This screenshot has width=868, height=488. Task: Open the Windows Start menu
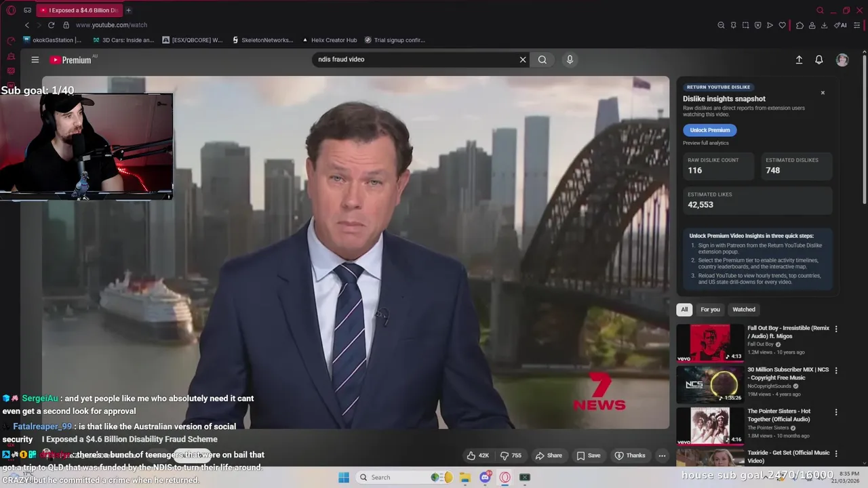click(344, 477)
